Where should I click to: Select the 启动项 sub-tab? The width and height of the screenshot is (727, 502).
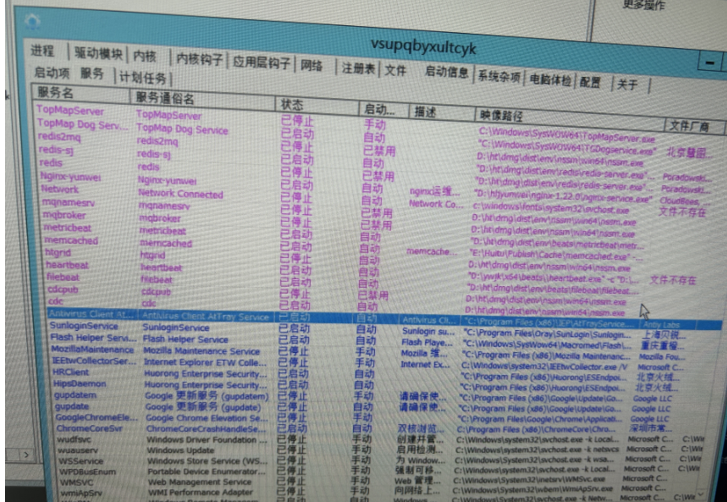click(x=52, y=72)
